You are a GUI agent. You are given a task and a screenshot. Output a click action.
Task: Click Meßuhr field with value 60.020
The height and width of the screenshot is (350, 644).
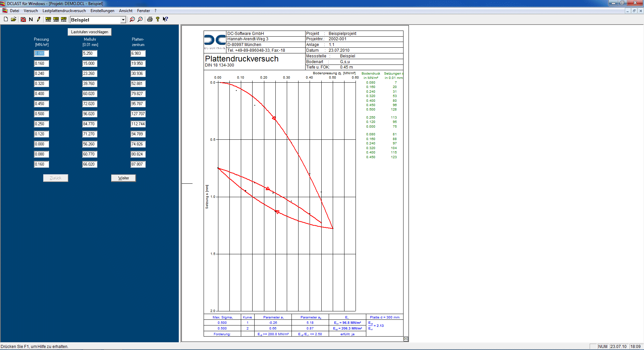tap(90, 94)
